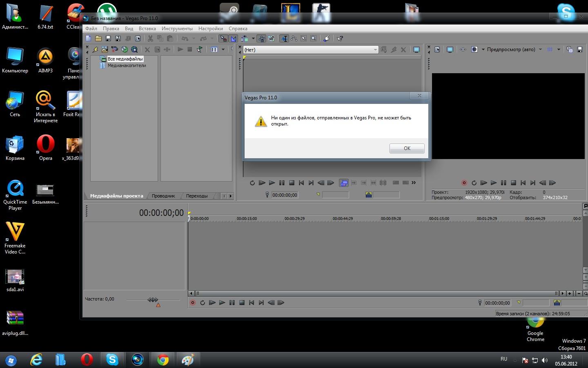
Task: Select the Normal Edit tool
Action: (284, 38)
